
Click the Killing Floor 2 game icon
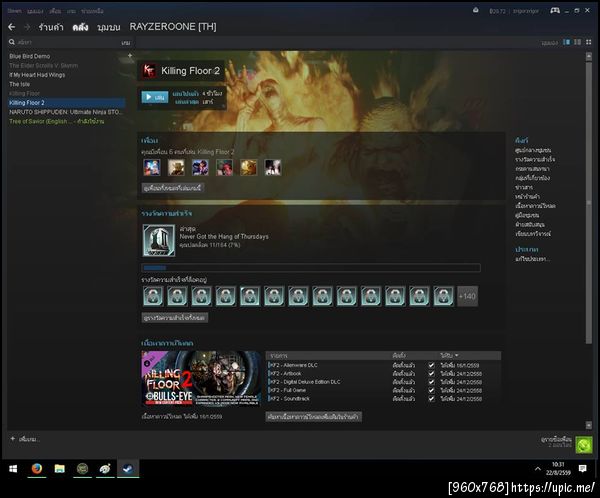(x=149, y=71)
